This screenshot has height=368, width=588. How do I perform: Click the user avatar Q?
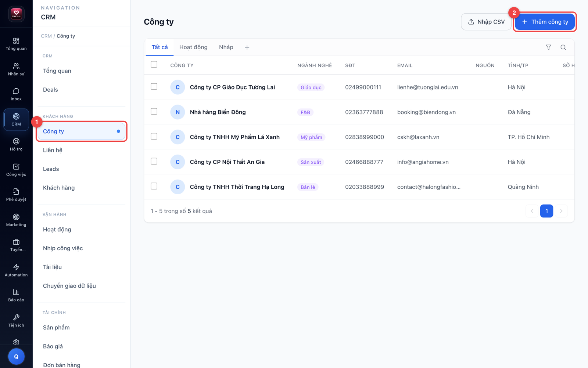pyautogui.click(x=16, y=357)
